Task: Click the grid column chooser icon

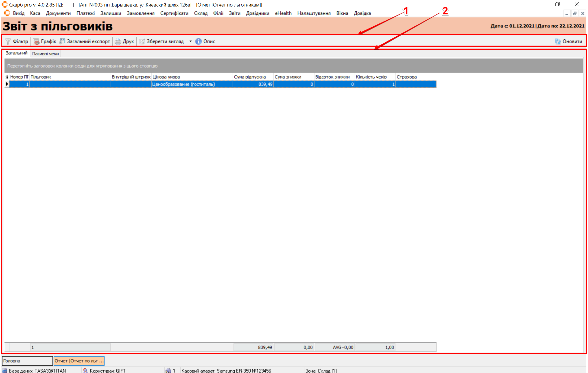Action: [7, 77]
